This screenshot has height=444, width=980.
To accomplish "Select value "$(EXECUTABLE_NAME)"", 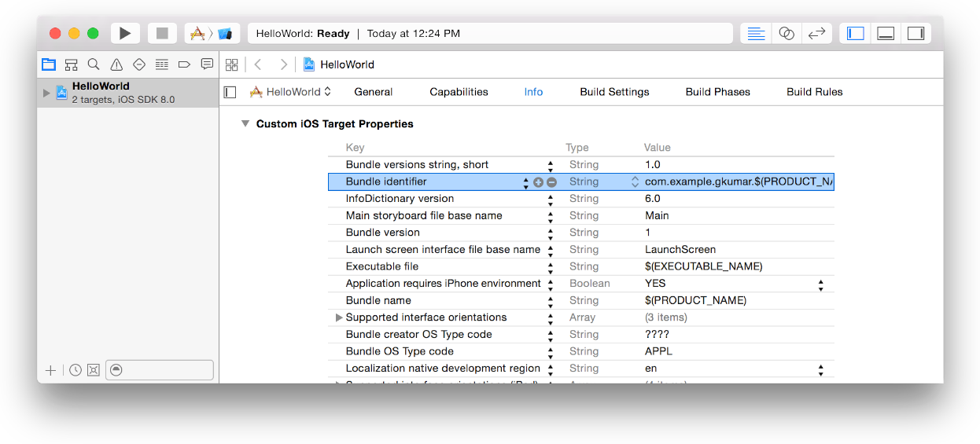I will pyautogui.click(x=704, y=266).
